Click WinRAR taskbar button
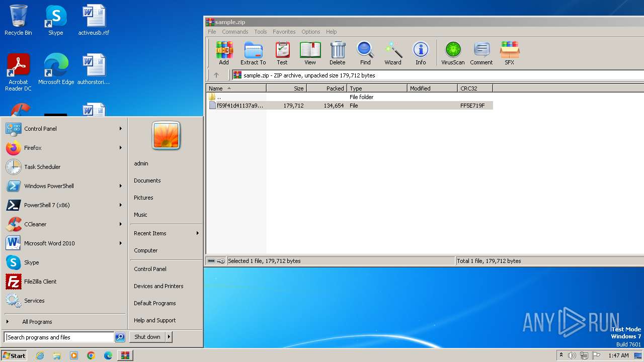 (x=125, y=355)
